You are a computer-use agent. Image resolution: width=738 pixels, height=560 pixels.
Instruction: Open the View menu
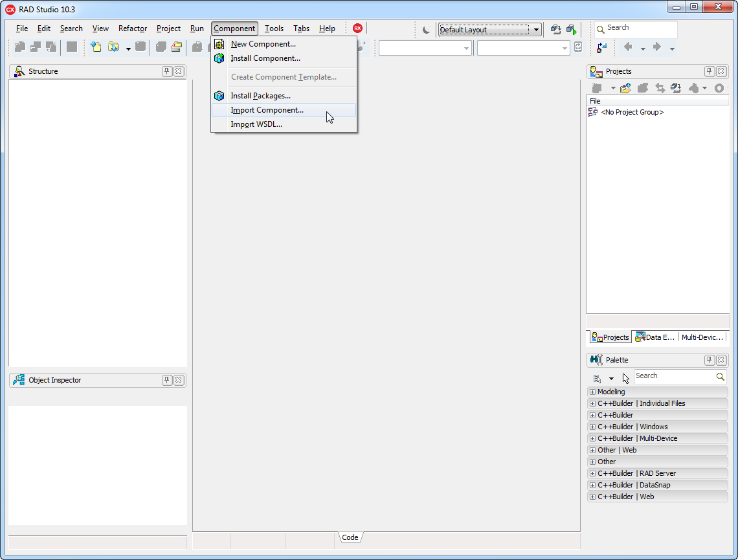click(x=100, y=28)
